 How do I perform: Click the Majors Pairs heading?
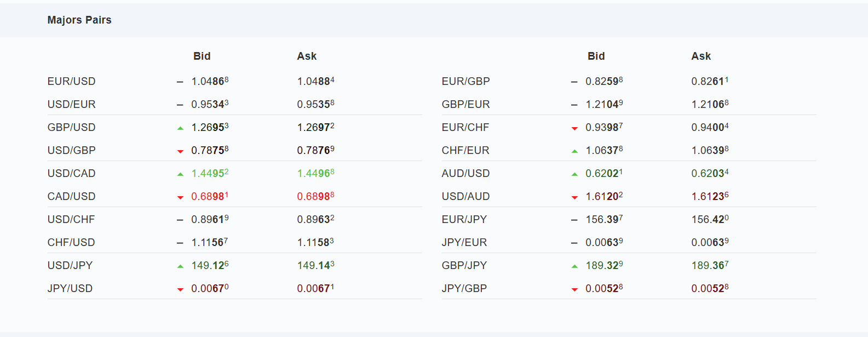tap(79, 20)
